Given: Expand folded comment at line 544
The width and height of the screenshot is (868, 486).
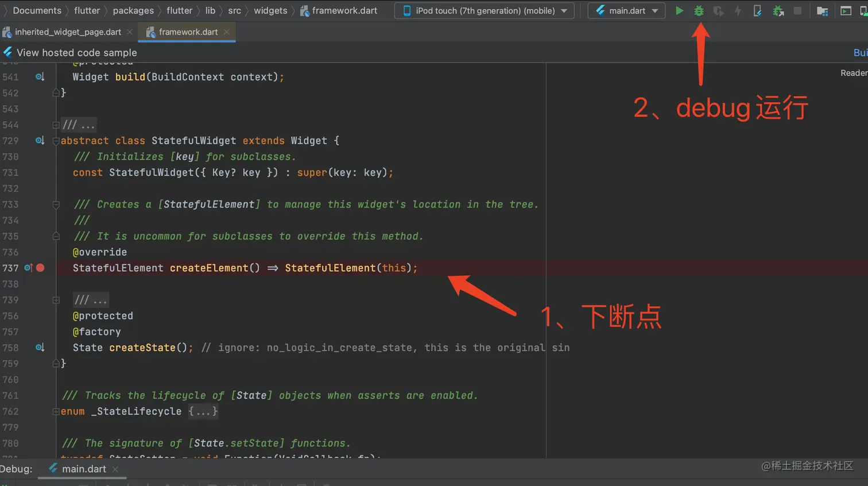Looking at the screenshot, I should pos(56,125).
